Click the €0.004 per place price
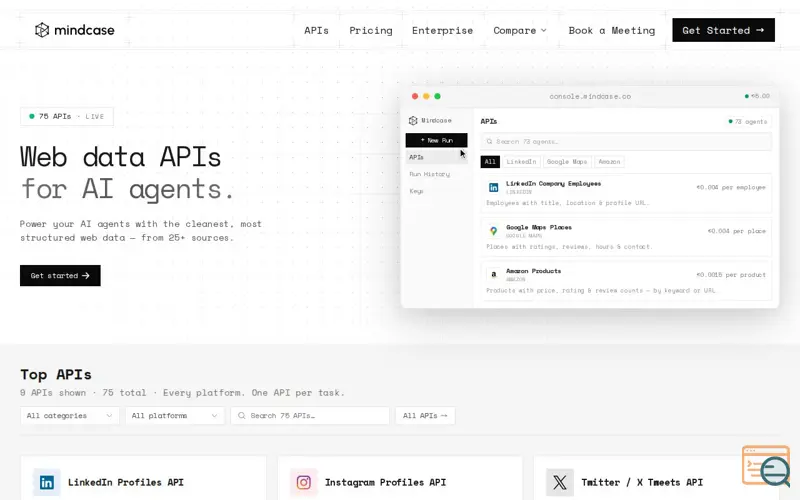 (737, 231)
